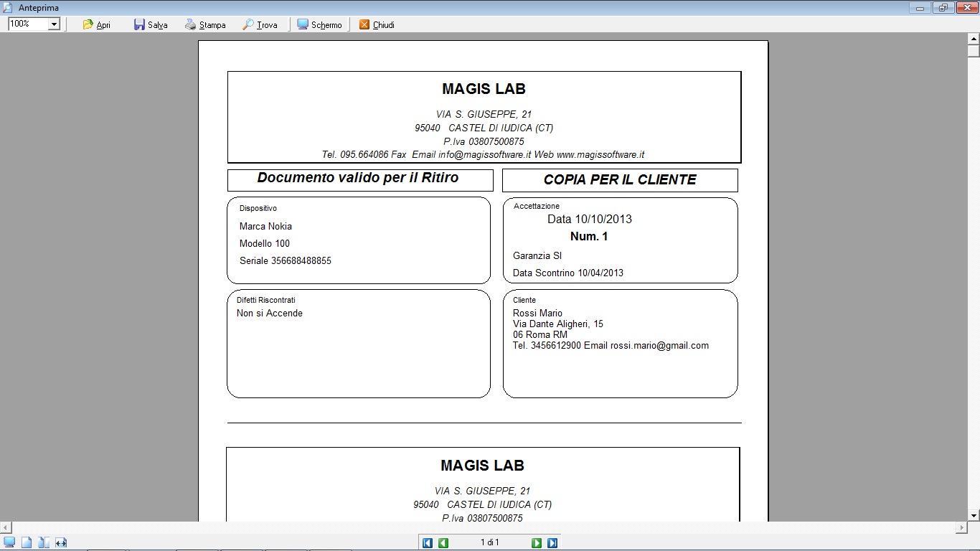Click the vertical scrollbar down arrow
980x551 pixels.
pos(974,515)
